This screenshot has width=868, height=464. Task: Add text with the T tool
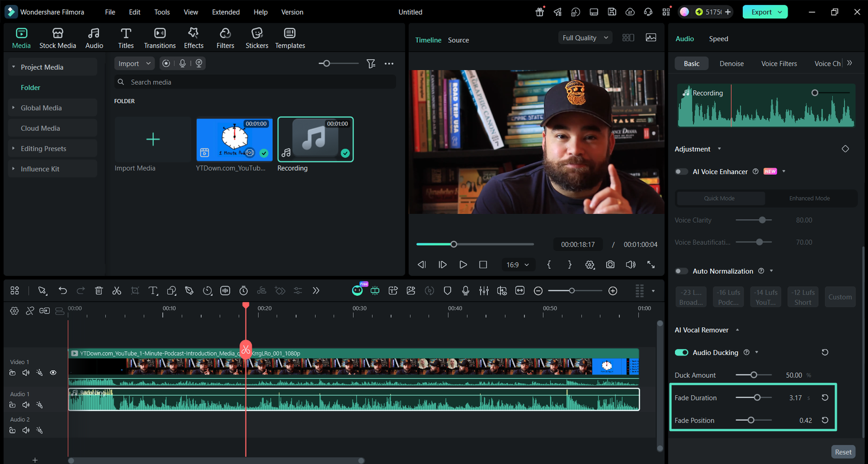153,291
